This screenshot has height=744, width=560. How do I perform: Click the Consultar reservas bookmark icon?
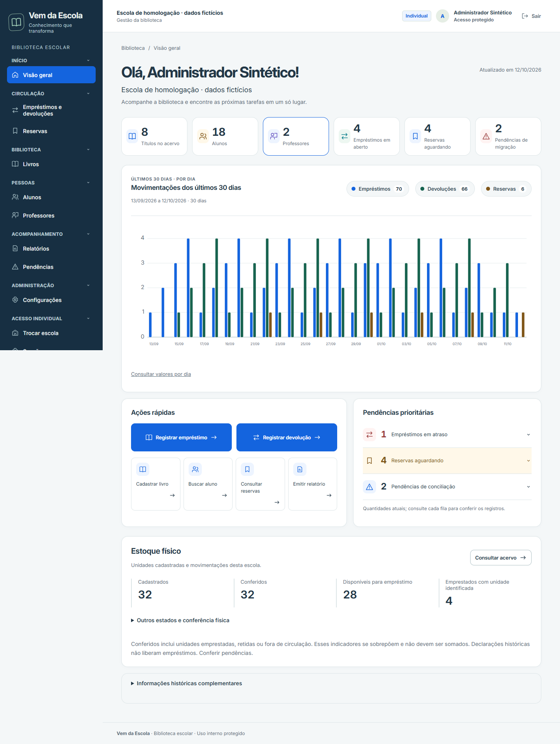click(247, 469)
